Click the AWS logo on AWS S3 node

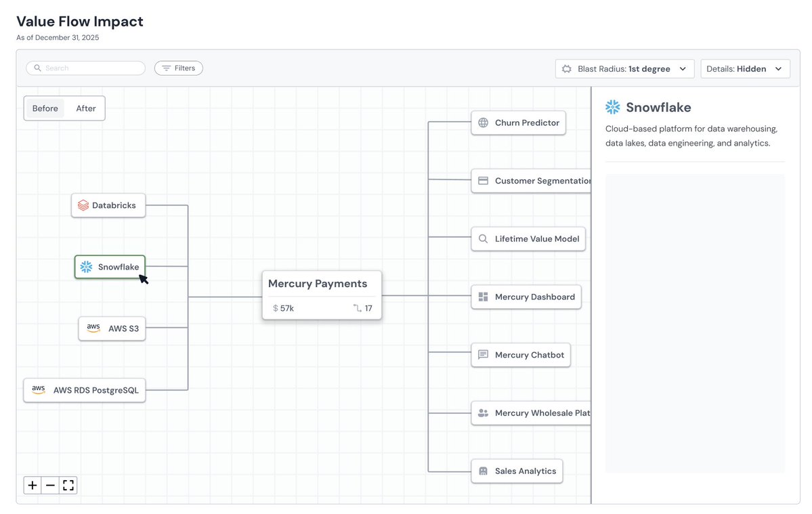point(93,328)
